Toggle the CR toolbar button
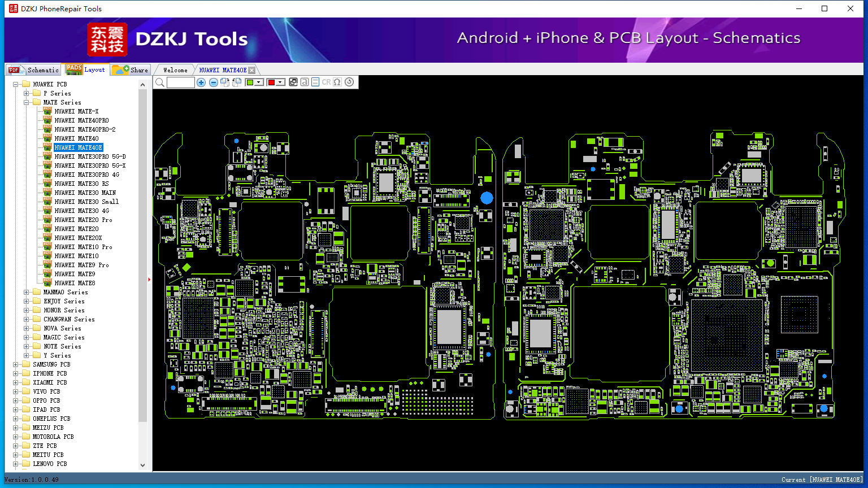This screenshot has height=488, width=868. click(326, 82)
